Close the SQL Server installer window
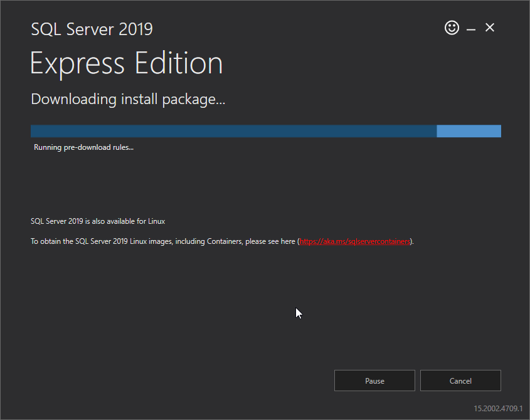 [489, 28]
